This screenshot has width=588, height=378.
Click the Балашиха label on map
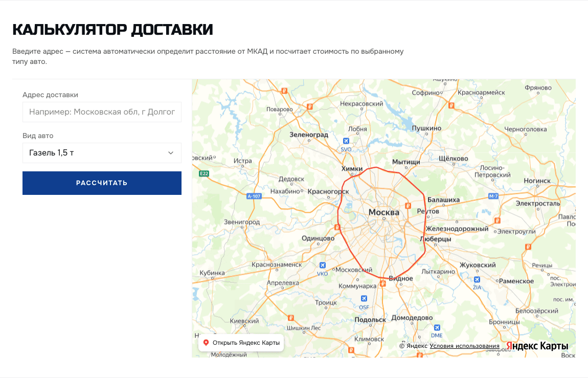pos(444,200)
